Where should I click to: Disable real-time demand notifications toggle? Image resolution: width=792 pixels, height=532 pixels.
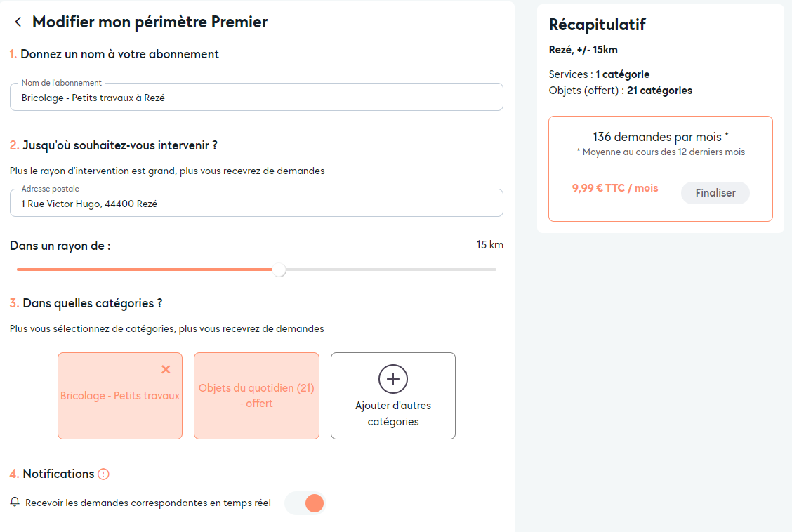tap(305, 503)
